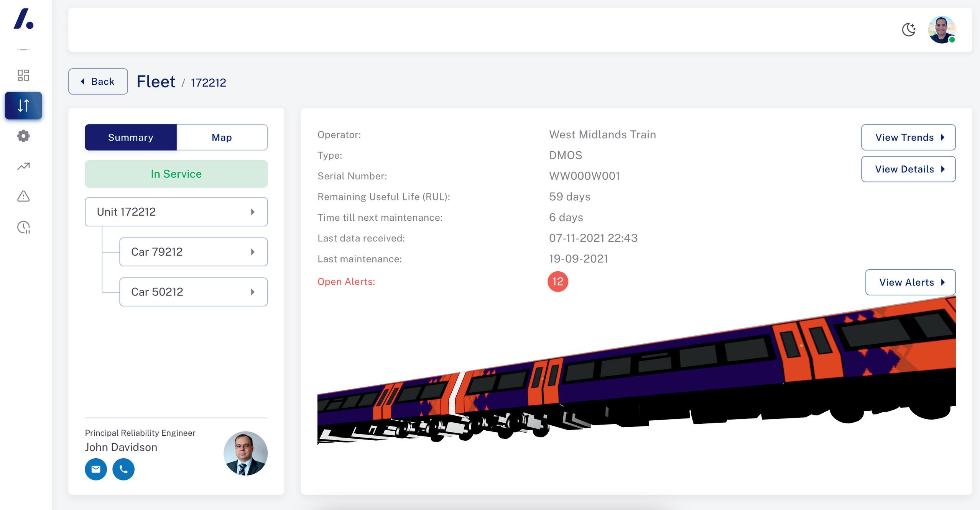
Task: Click the clock history sidebar icon
Action: pyautogui.click(x=23, y=227)
